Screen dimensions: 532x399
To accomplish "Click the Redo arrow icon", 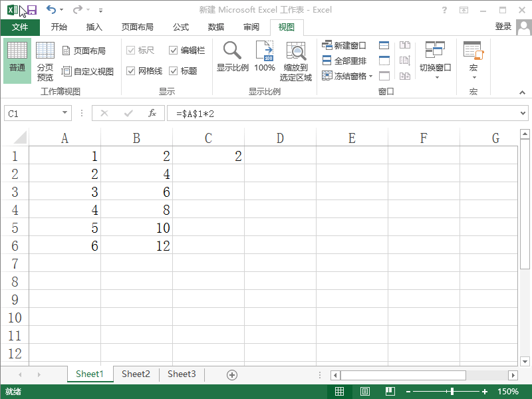I will (78, 9).
